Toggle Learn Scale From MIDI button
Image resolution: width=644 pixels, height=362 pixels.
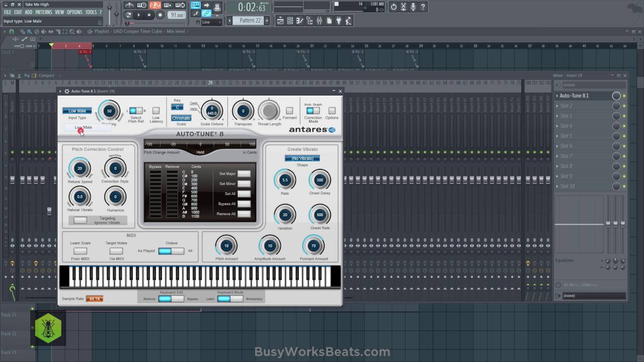pos(80,251)
